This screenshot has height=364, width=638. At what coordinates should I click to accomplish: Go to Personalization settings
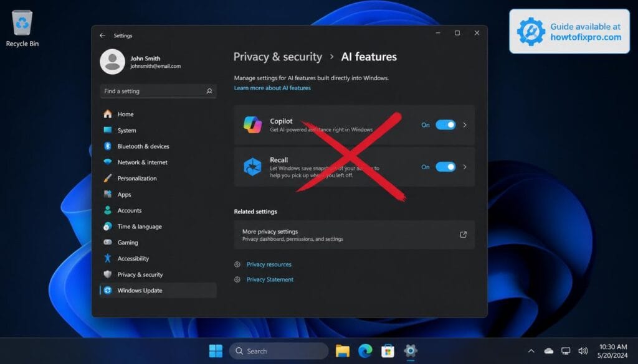tap(158, 178)
